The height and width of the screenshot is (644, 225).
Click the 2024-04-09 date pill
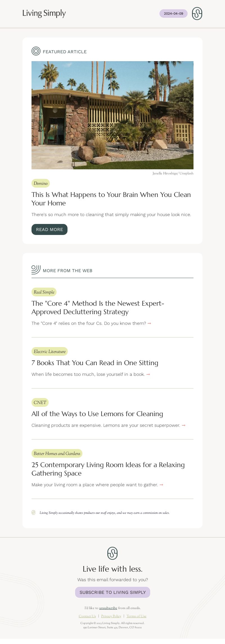[174, 14]
